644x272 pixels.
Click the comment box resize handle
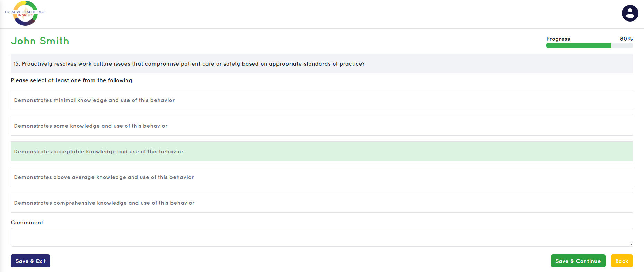(630, 244)
